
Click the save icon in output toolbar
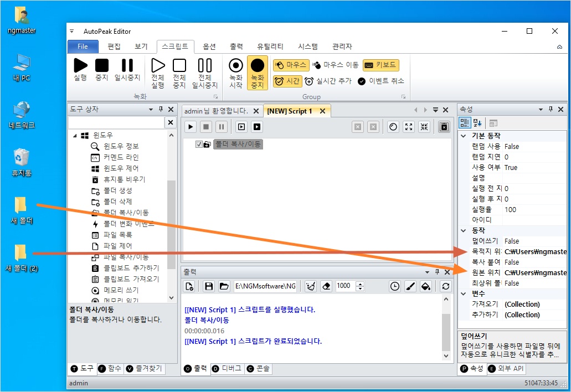click(x=209, y=286)
